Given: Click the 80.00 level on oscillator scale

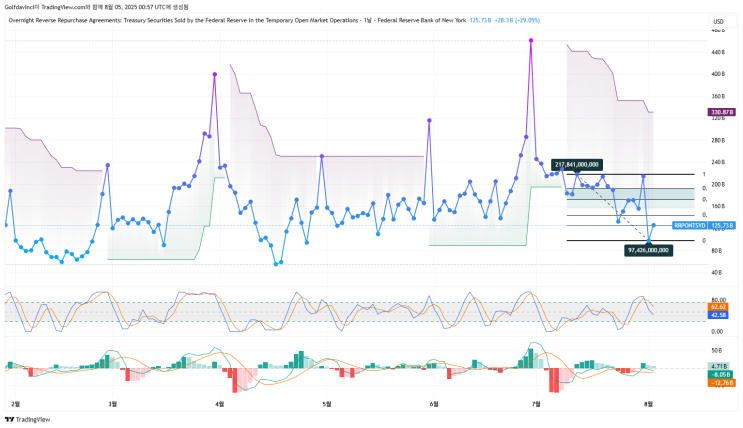Looking at the screenshot, I should pyautogui.click(x=718, y=300).
